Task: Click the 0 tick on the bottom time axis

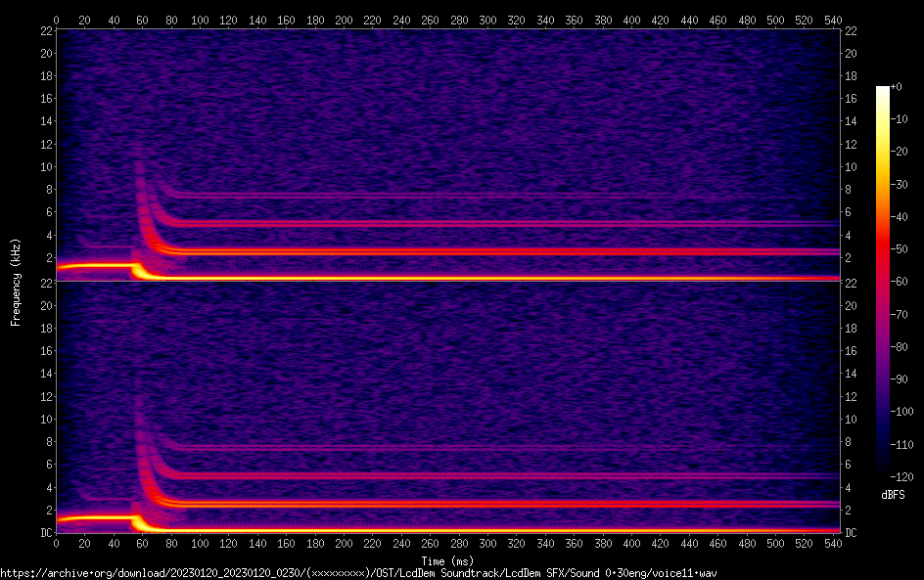Action: 57,542
